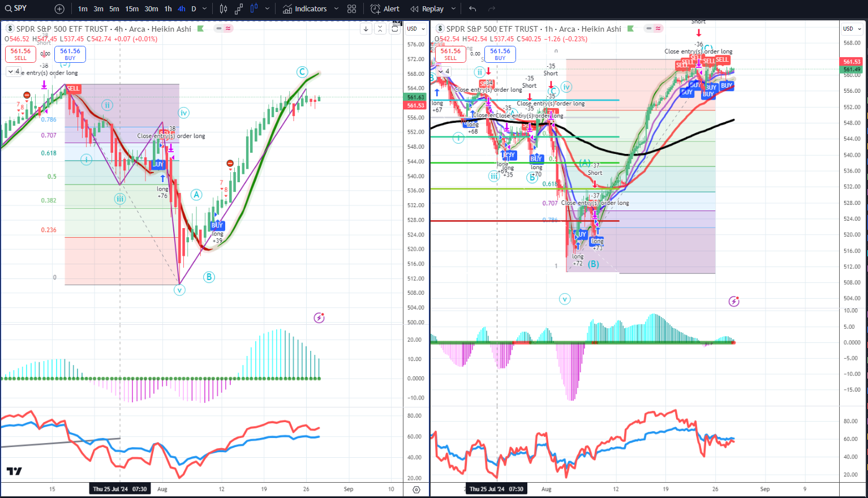This screenshot has height=498, width=868.
Task: Click SELL 561.56 on 4h chart
Action: coord(21,54)
